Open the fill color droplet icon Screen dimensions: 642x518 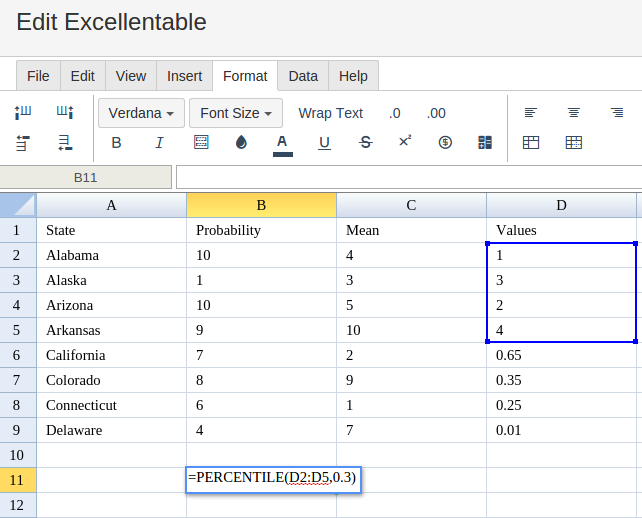click(x=242, y=143)
